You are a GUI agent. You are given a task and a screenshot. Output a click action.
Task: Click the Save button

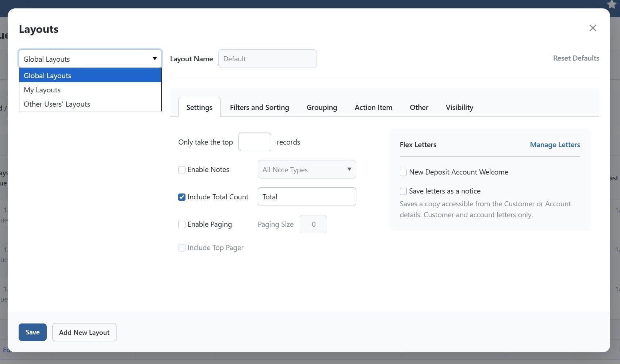click(32, 332)
